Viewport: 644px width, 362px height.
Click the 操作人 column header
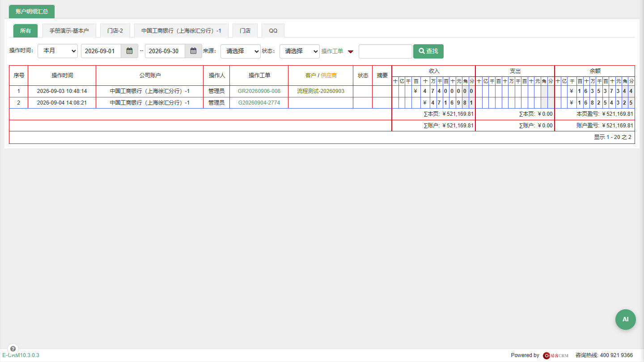coord(216,76)
